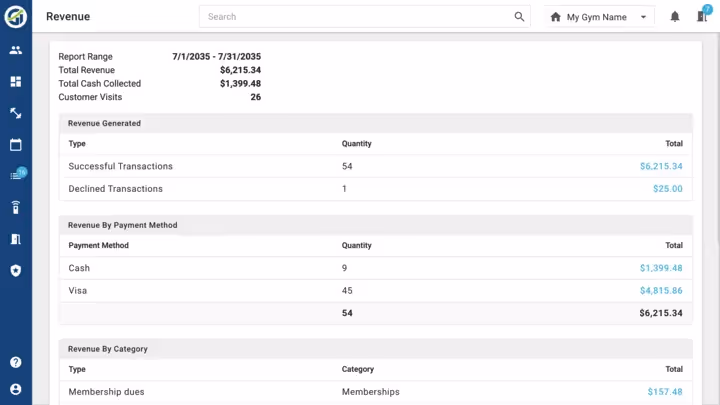The height and width of the screenshot is (405, 720).
Task: Open the $6,215.34 Successful Transactions total link
Action: pos(661,166)
